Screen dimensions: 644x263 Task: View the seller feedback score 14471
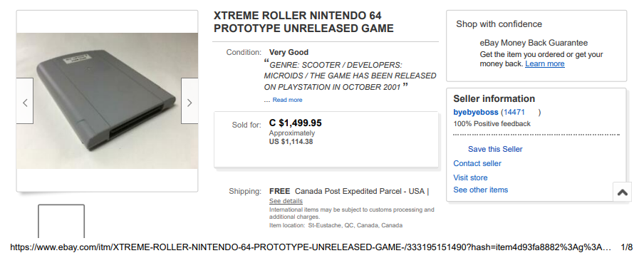(514, 112)
